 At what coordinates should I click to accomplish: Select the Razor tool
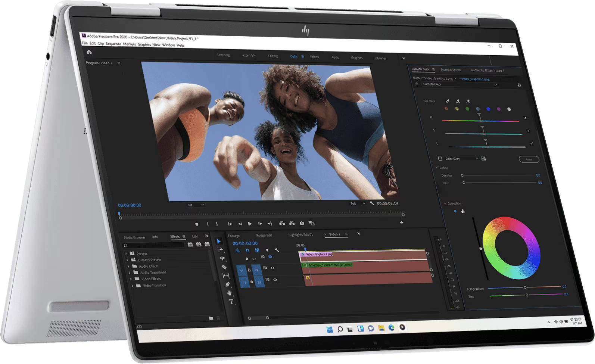click(224, 267)
